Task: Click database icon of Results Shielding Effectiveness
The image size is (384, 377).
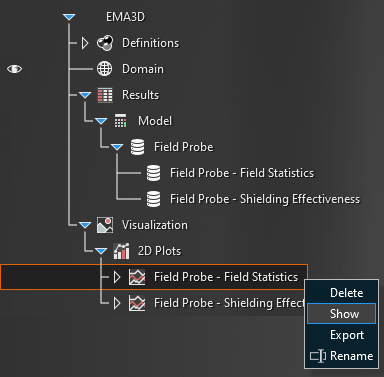Action: tap(153, 199)
